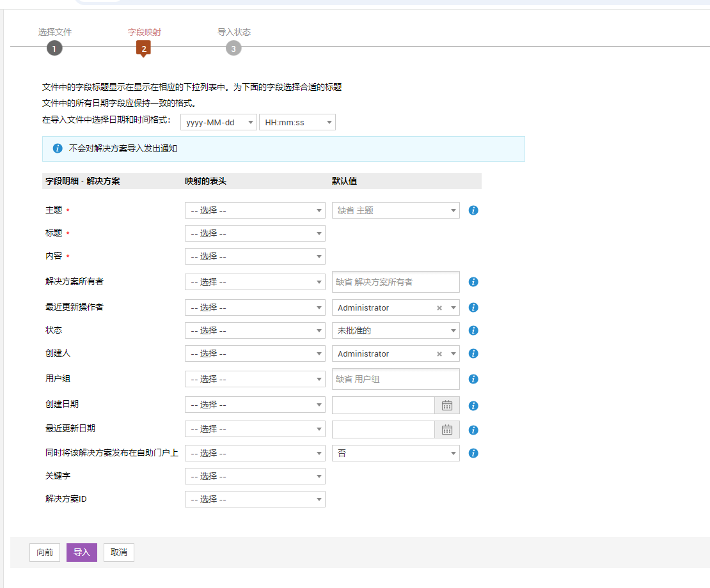Screen dimensions: 710x588
Task: Click the 导入 button
Action: [x=81, y=552]
